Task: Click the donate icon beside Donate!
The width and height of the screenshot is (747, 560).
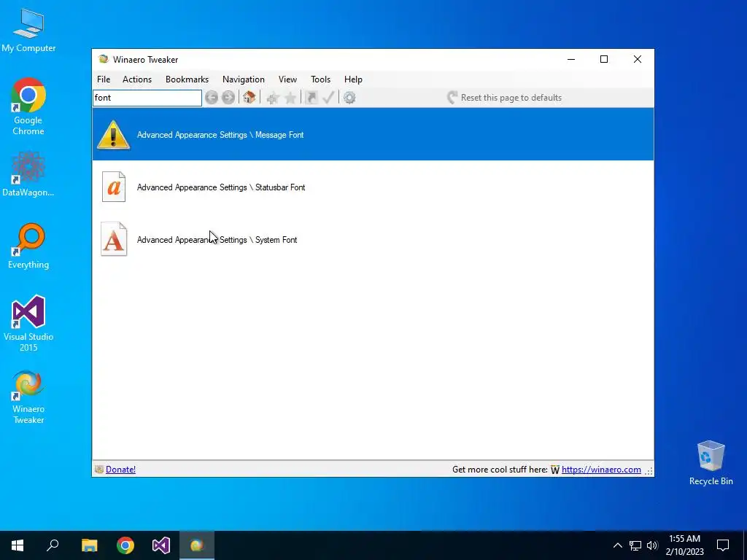Action: [x=99, y=470]
